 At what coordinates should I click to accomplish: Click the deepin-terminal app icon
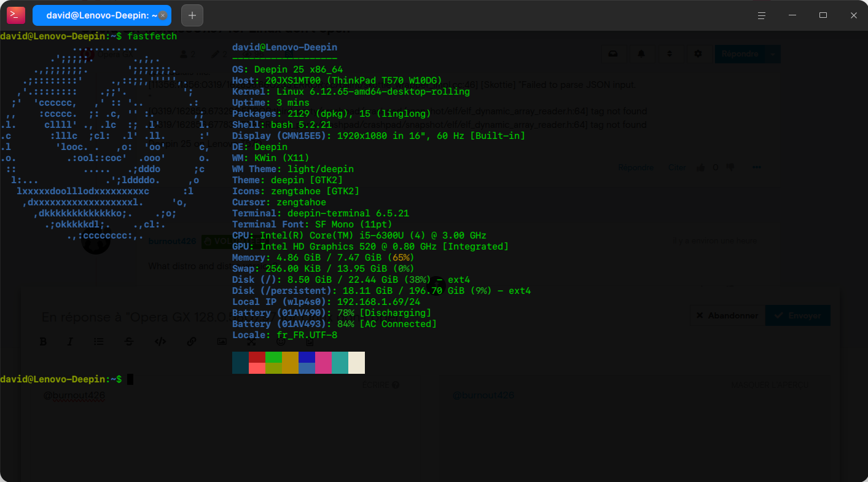point(16,15)
